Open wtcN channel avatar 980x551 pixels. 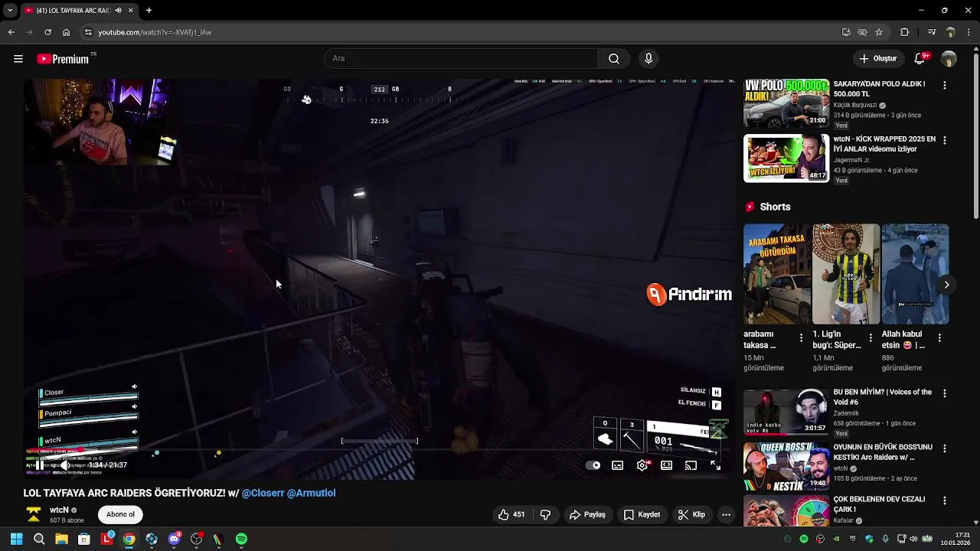33,514
